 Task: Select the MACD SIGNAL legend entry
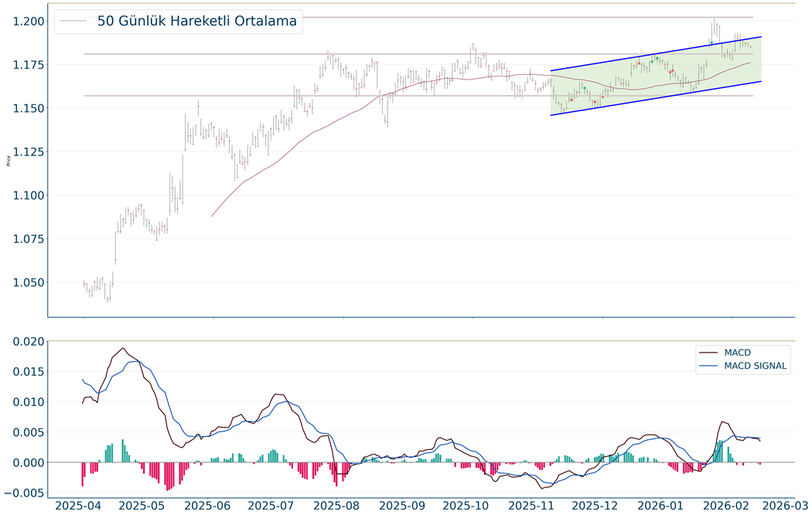tap(756, 367)
